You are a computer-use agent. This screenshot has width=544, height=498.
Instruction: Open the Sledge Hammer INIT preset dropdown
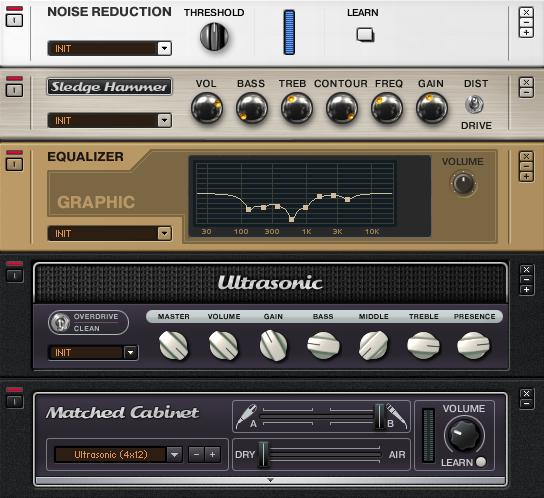164,120
